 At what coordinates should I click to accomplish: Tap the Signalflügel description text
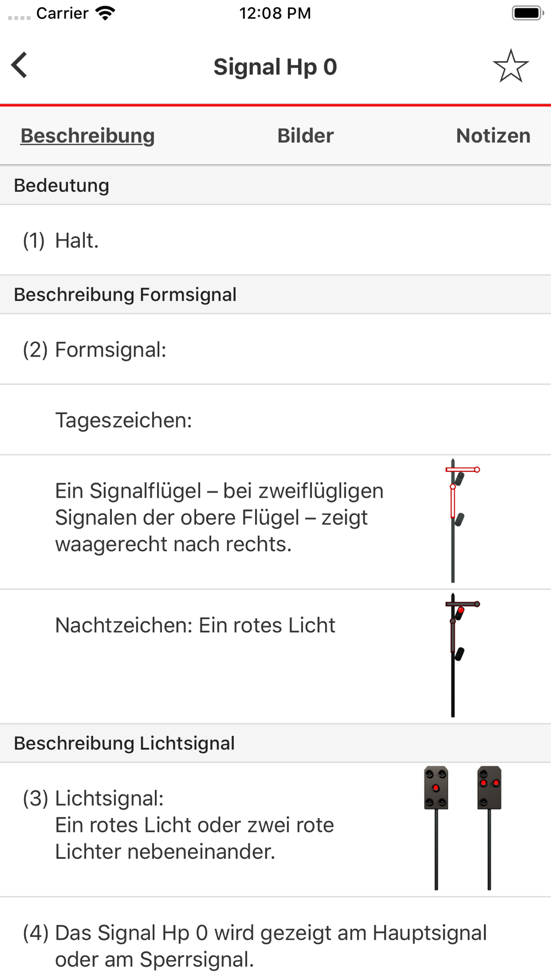(x=219, y=517)
